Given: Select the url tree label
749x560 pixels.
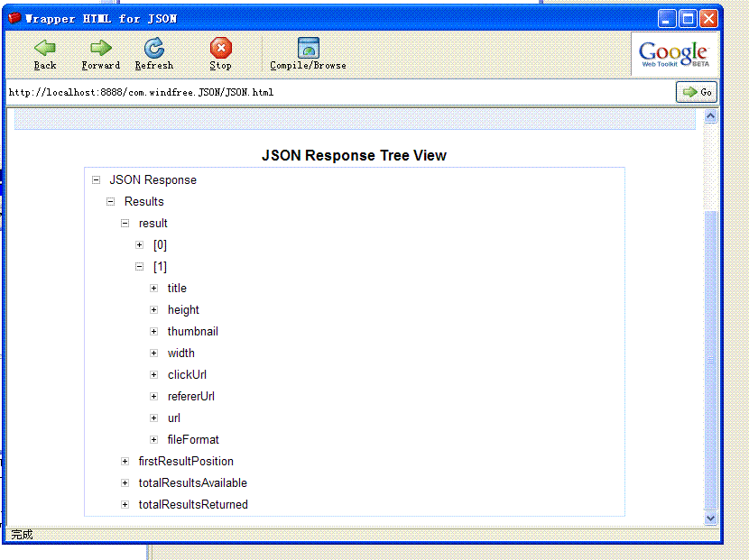Looking at the screenshot, I should click(174, 418).
